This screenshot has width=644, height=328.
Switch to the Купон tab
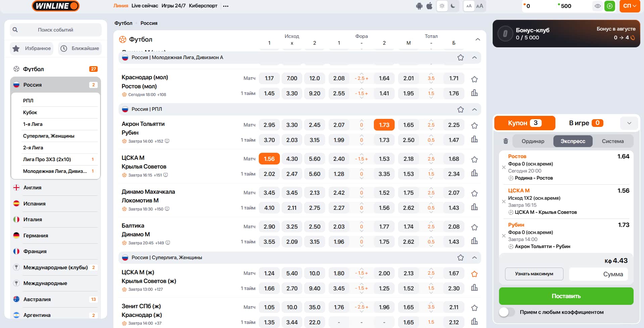tap(525, 123)
